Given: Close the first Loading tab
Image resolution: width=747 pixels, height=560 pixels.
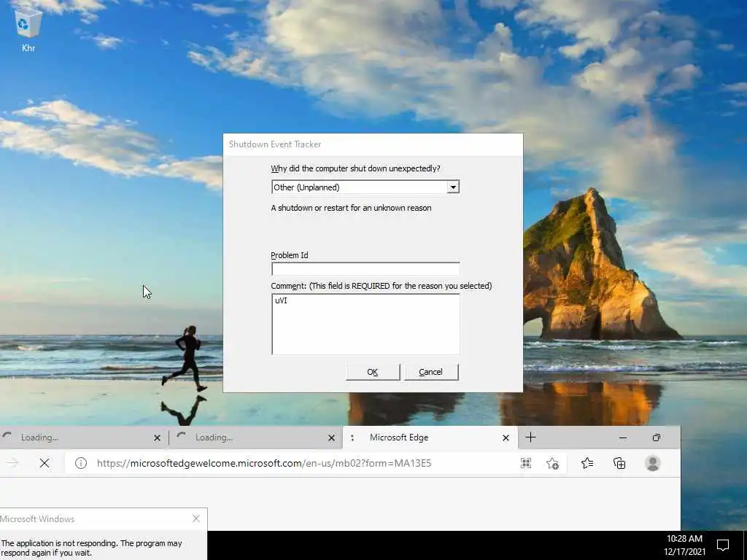Looking at the screenshot, I should click(x=158, y=437).
